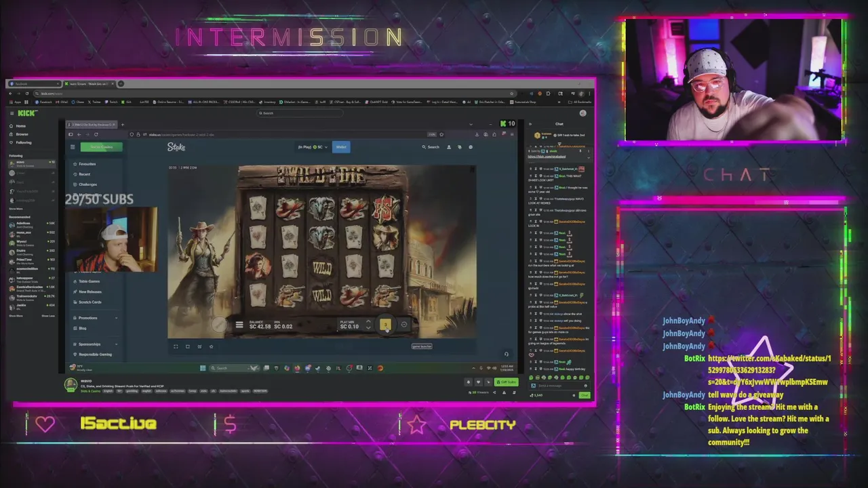Click the Stake logo
The height and width of the screenshot is (488, 868).
pyautogui.click(x=176, y=147)
